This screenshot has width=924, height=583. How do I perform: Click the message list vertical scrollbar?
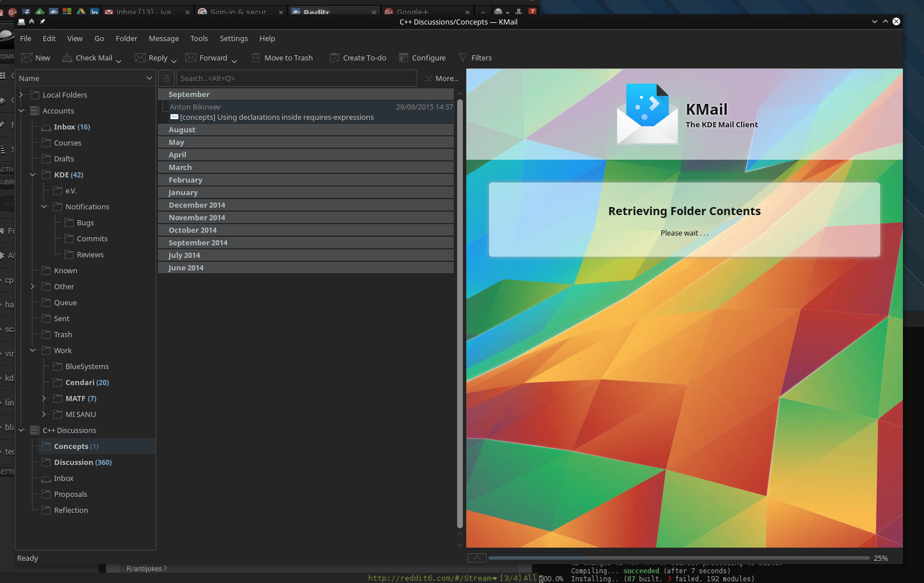click(460, 314)
